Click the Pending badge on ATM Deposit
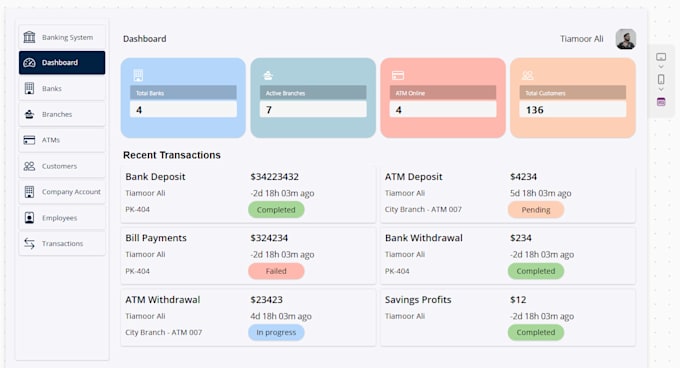The height and width of the screenshot is (368, 680). point(536,210)
